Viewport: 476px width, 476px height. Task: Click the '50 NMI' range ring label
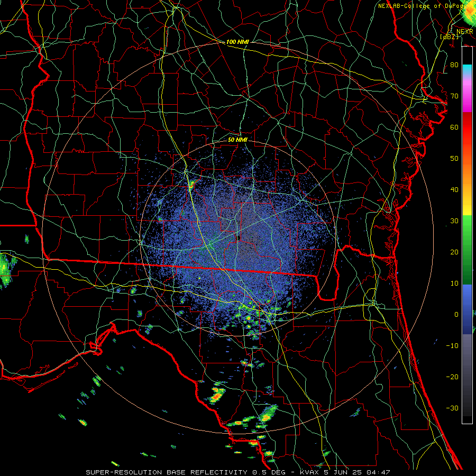(237, 140)
